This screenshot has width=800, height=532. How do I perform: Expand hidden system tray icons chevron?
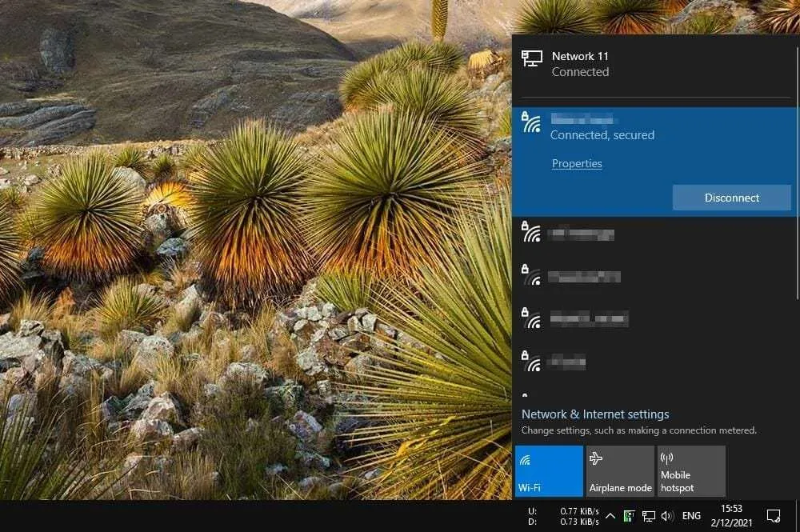[610, 516]
